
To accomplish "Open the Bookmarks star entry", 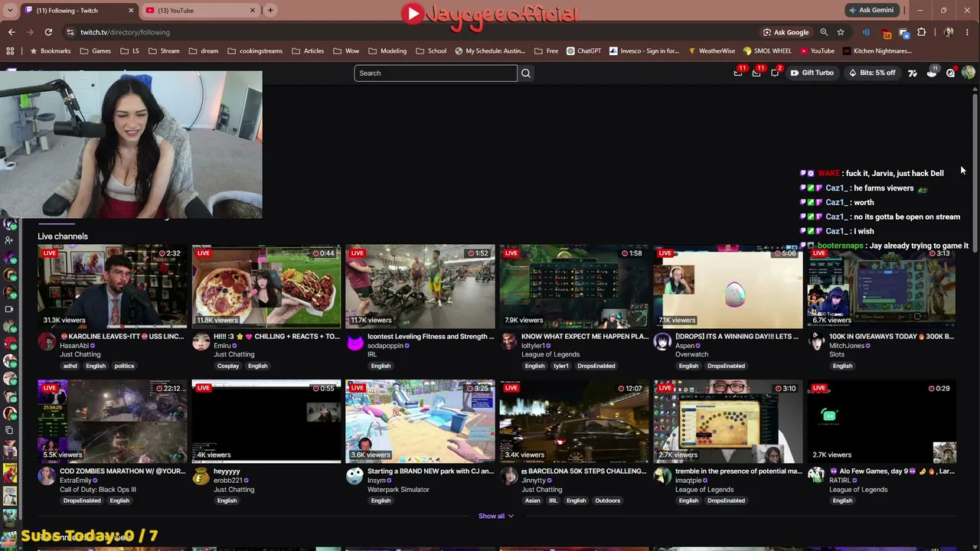I will [50, 51].
